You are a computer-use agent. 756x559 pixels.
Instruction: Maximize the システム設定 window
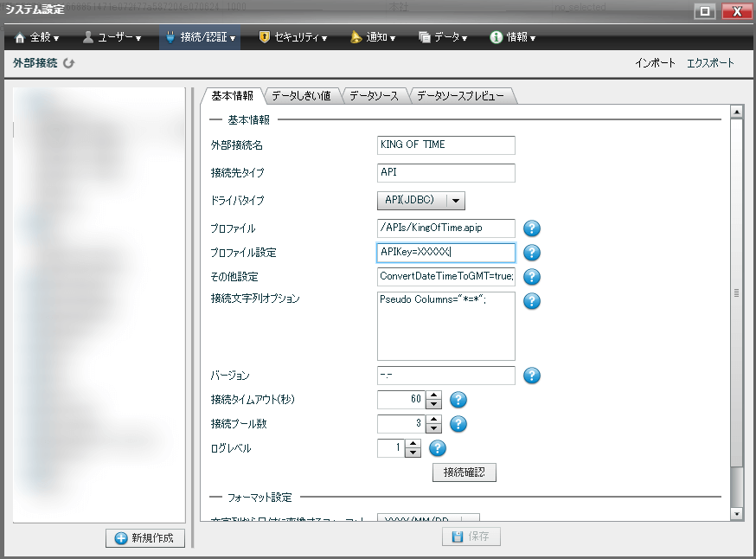click(704, 11)
